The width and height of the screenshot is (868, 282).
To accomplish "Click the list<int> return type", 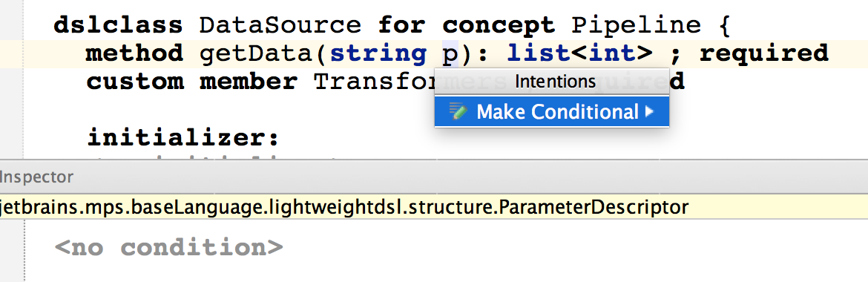I will point(580,53).
